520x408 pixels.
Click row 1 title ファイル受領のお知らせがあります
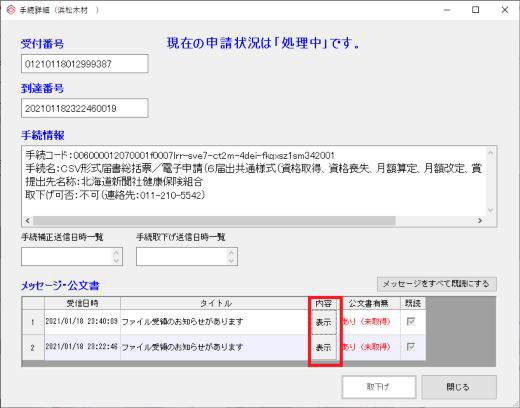point(182,322)
